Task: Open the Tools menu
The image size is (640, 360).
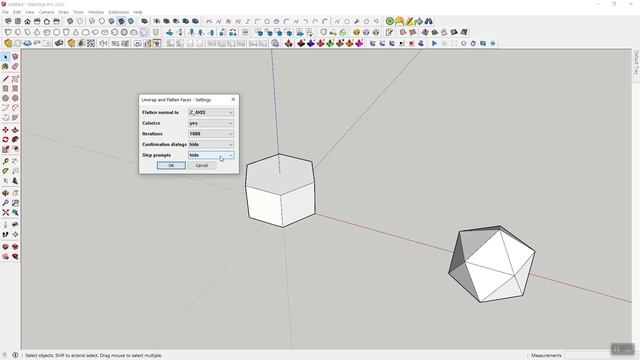Action: pos(78,12)
